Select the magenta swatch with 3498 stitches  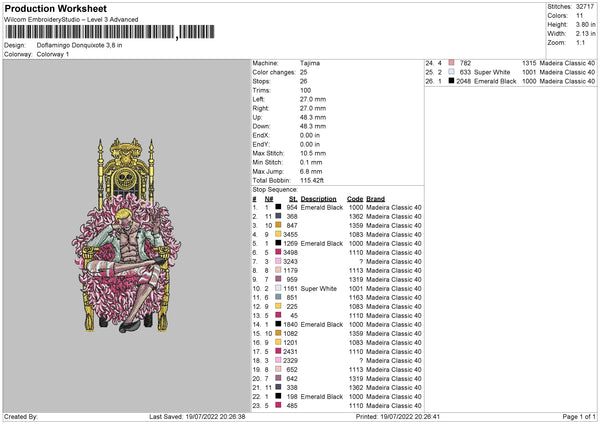tap(278, 252)
